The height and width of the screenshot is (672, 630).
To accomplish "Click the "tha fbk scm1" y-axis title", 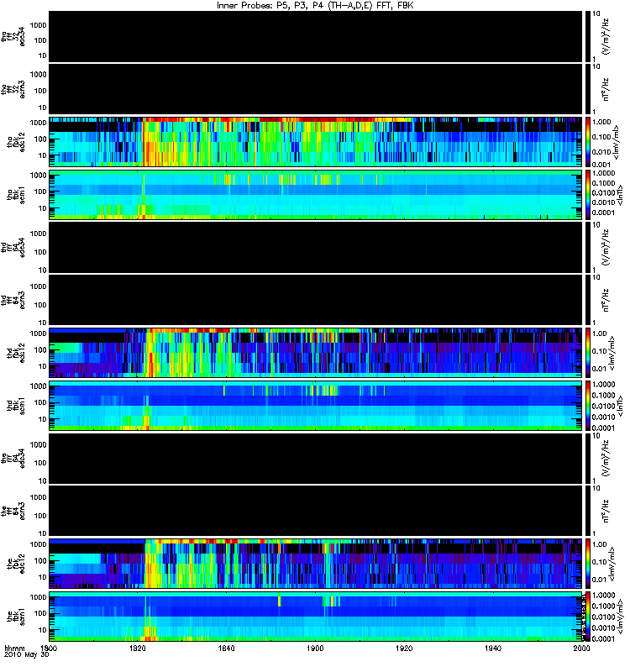I will [x=16, y=195].
